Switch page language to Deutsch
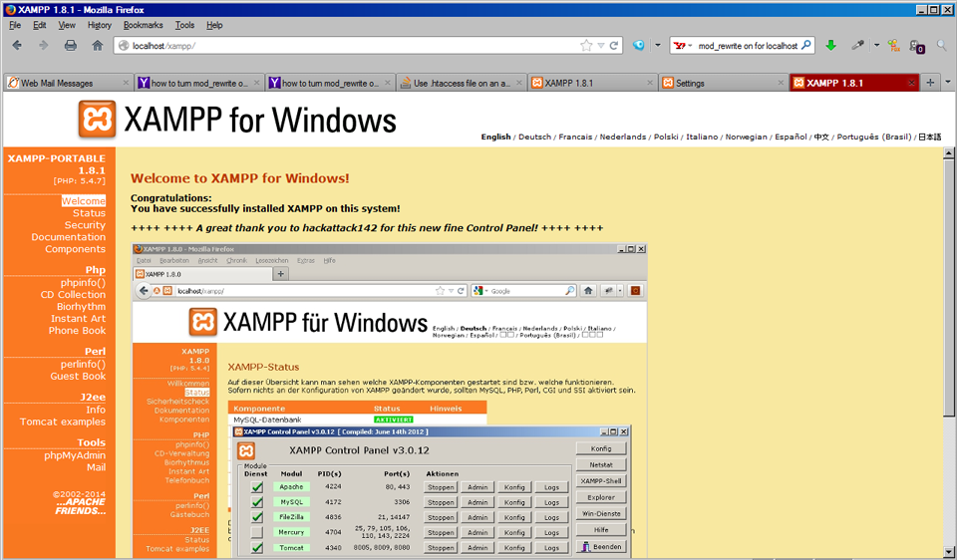Viewport: 957px width, 560px height. (534, 137)
